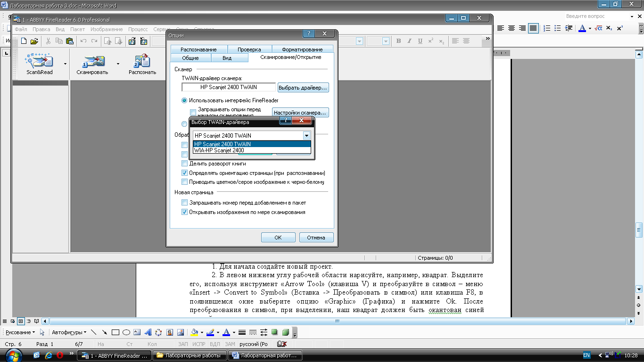Check the Приводить цветное/серое изображение к черно-белому checkbox
Image resolution: width=644 pixels, height=362 pixels.
coord(185,182)
